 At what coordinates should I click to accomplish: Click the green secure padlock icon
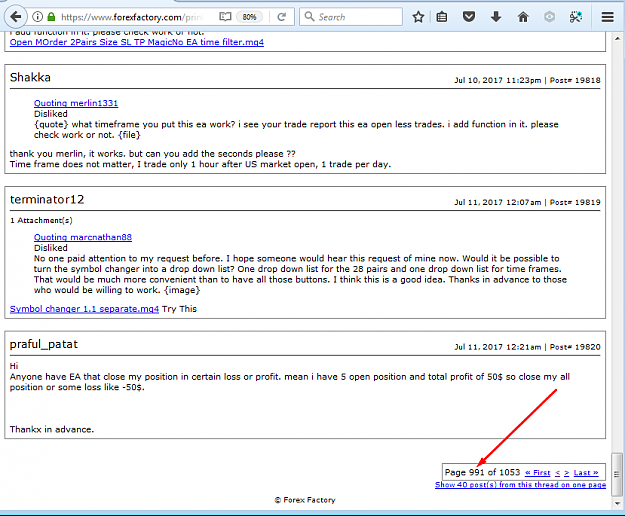click(51, 17)
